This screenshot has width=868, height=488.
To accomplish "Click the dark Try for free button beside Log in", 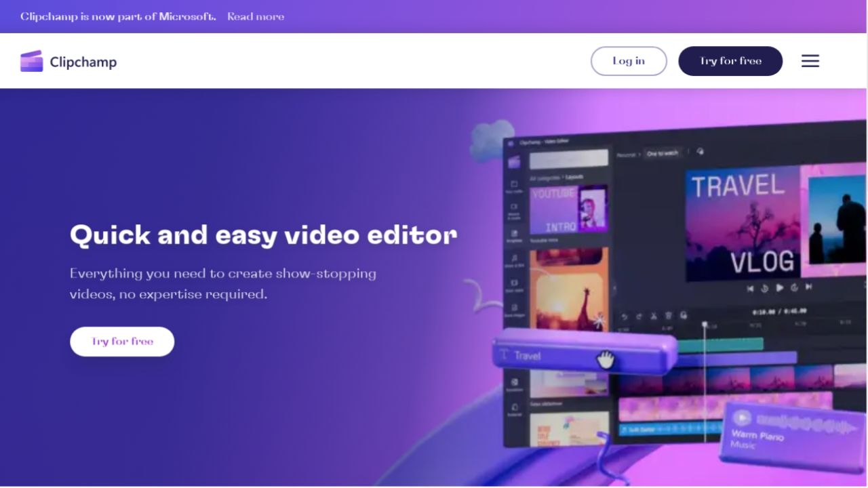I will (730, 61).
